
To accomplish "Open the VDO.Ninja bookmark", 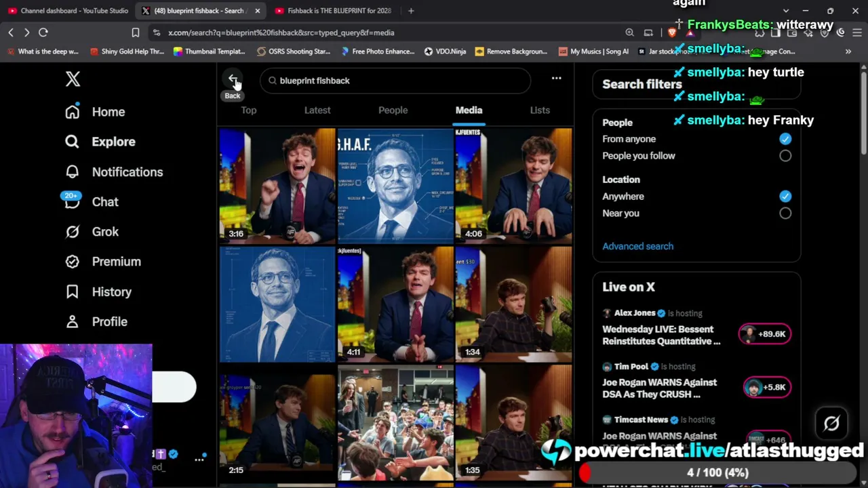I will pos(445,52).
